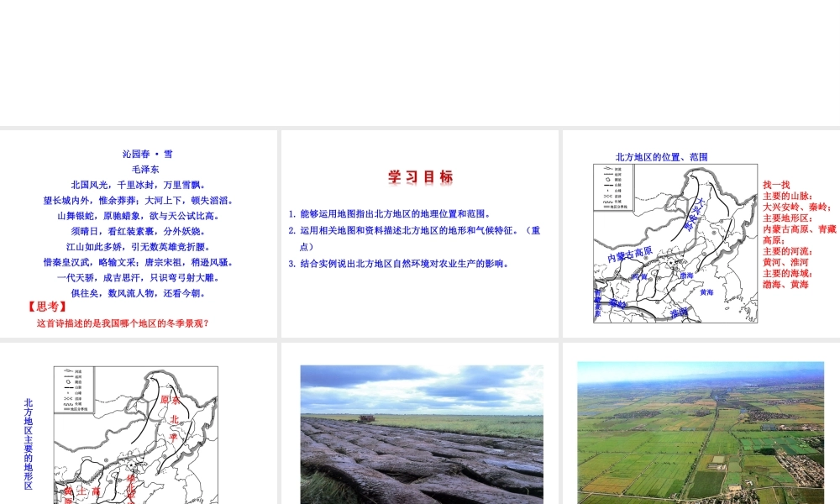This screenshot has width=840, height=504.
Task: Click the red 找一找 label
Action: coord(776,185)
